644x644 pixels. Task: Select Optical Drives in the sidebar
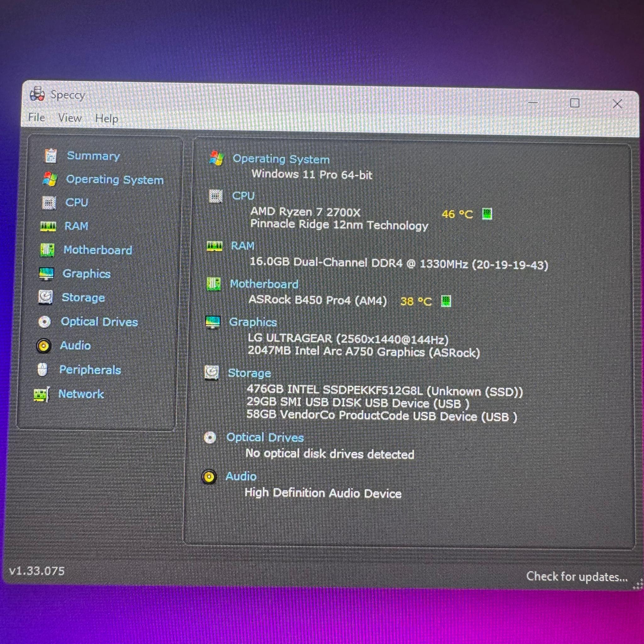tap(99, 322)
